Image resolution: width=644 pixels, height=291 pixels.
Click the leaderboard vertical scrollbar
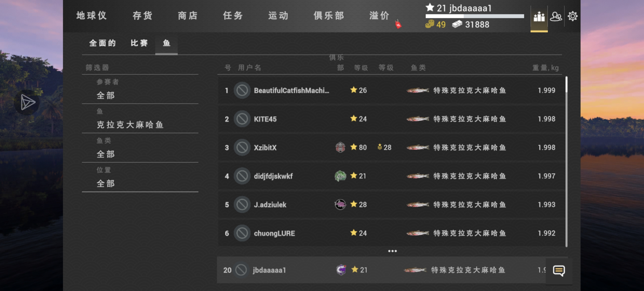pyautogui.click(x=566, y=162)
